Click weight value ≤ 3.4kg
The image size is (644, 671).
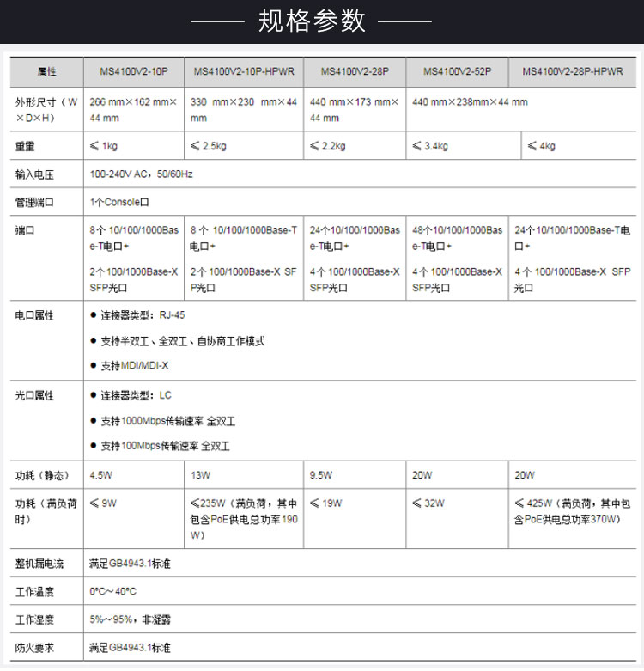tap(430, 146)
